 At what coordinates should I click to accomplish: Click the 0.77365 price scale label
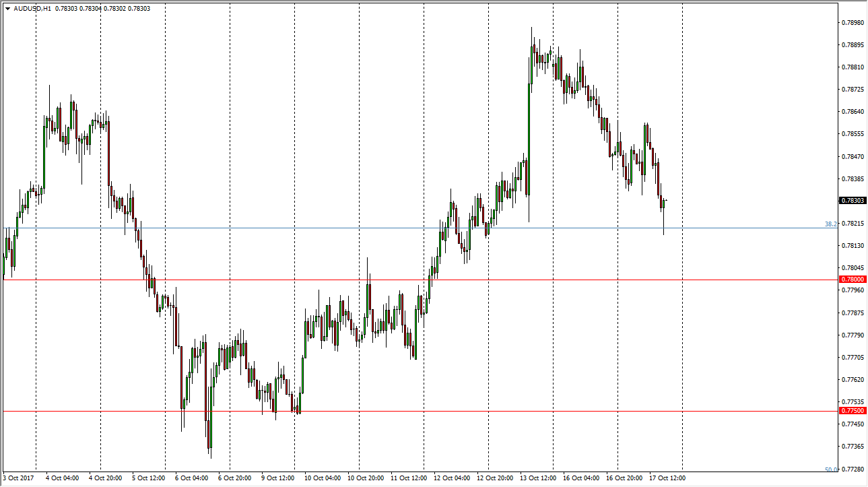pos(853,447)
